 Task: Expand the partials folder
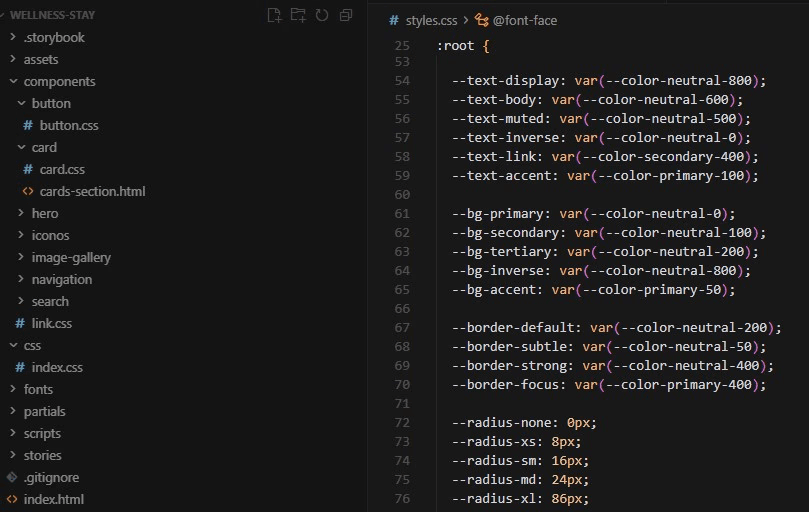pyautogui.click(x=13, y=411)
